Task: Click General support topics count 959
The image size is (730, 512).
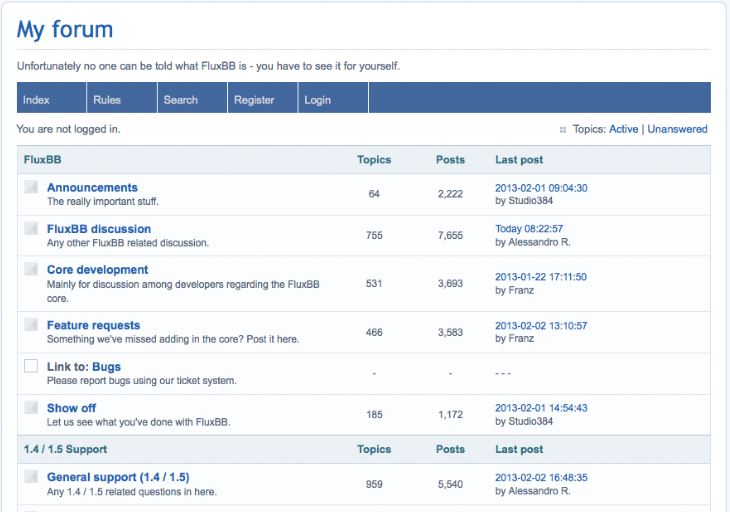Action: coord(374,485)
